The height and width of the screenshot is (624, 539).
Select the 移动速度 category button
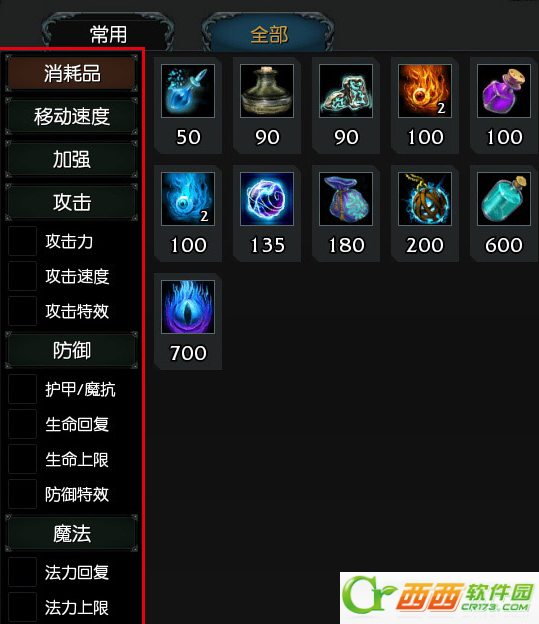(x=72, y=117)
